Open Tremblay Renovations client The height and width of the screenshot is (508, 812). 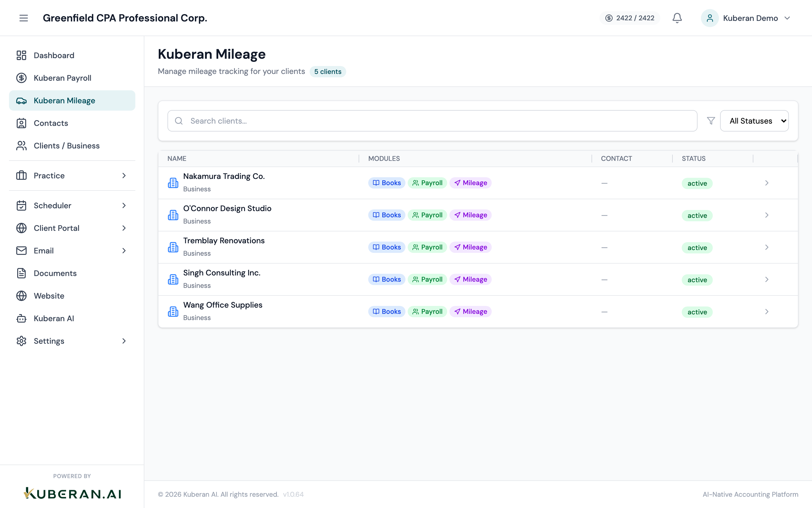click(x=224, y=240)
